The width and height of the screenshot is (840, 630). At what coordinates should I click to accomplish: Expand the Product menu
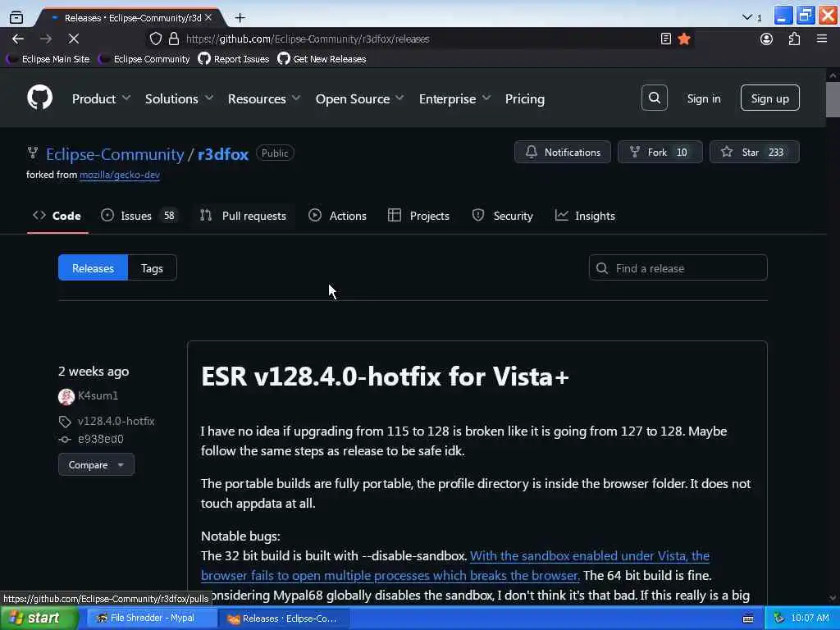[101, 99]
